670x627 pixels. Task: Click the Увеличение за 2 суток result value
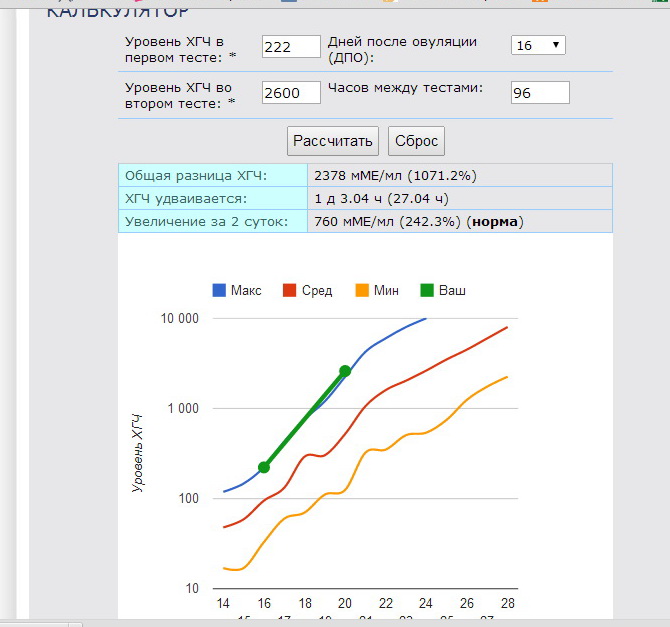coord(418,221)
